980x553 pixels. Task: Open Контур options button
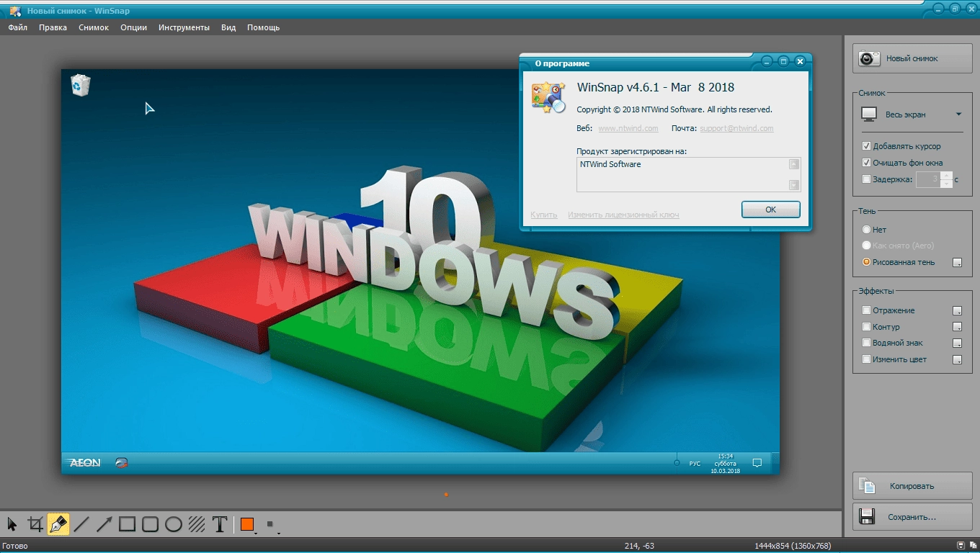[x=957, y=328]
